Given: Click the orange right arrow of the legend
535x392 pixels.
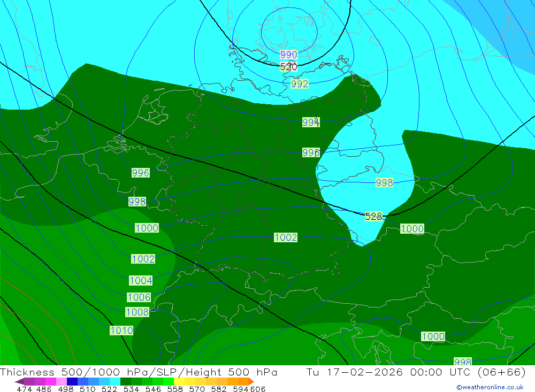Looking at the screenshot, I should pyautogui.click(x=251, y=381).
